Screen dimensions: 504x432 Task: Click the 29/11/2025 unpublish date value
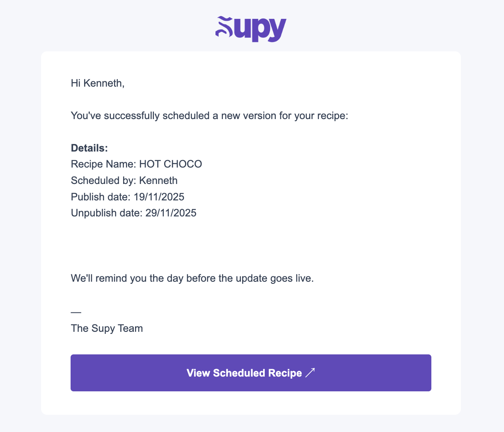pyautogui.click(x=171, y=213)
